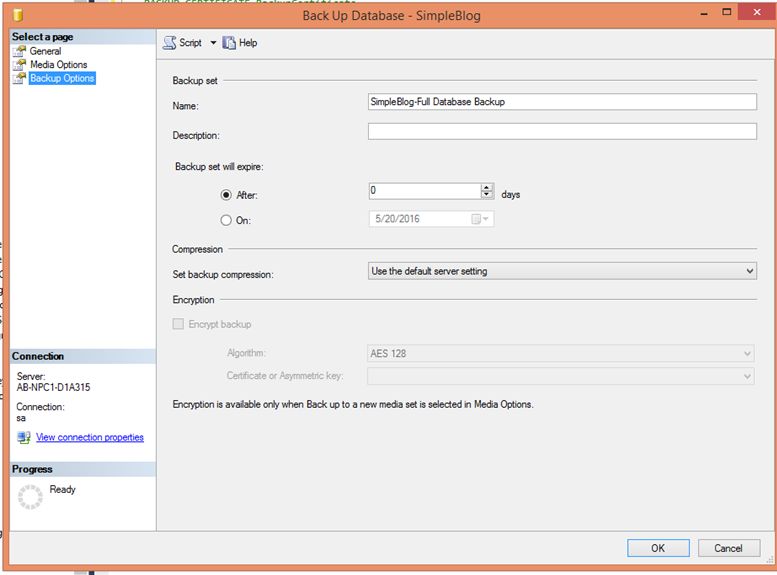Click the Backup Options page icon
777x575 pixels.
pos(19,78)
